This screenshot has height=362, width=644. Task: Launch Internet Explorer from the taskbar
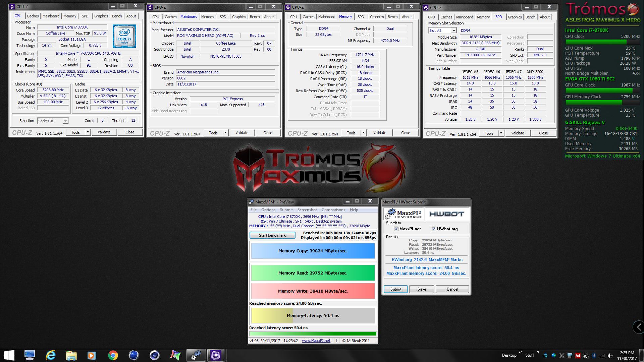coord(50,355)
